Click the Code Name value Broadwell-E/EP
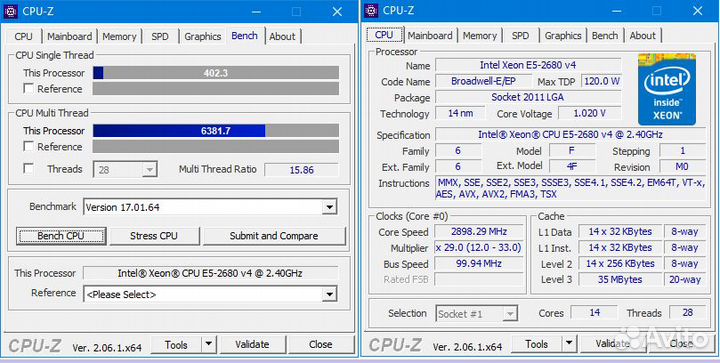The width and height of the screenshot is (720, 363). pyautogui.click(x=484, y=81)
